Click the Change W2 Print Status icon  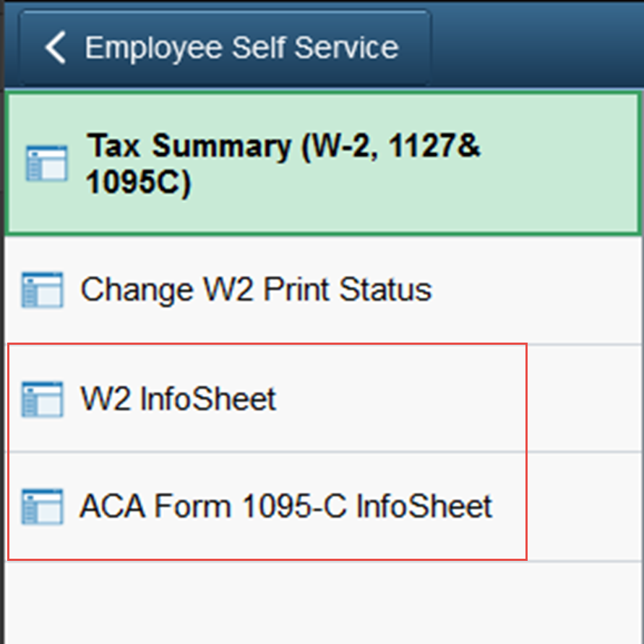pos(43,290)
